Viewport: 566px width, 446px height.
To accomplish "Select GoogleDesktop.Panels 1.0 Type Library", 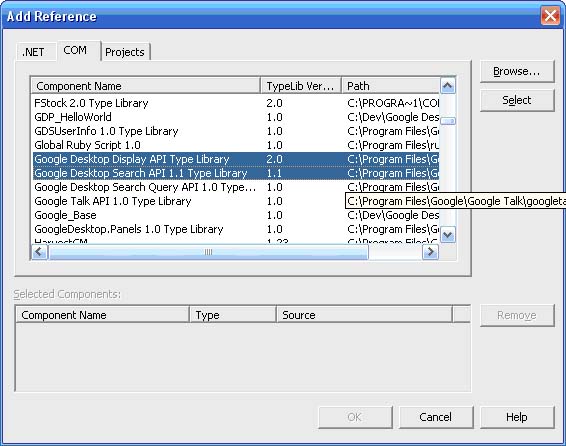I will (236, 229).
